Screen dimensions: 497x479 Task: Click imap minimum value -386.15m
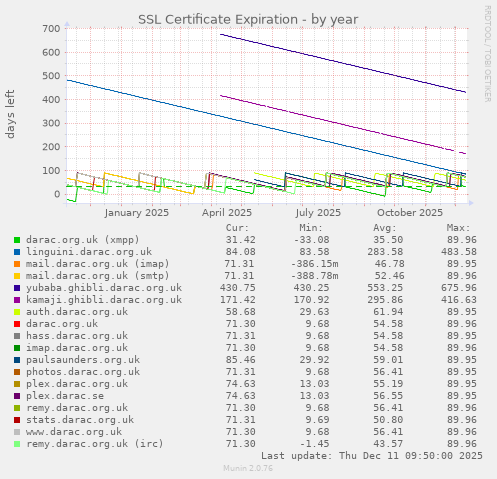pyautogui.click(x=314, y=264)
